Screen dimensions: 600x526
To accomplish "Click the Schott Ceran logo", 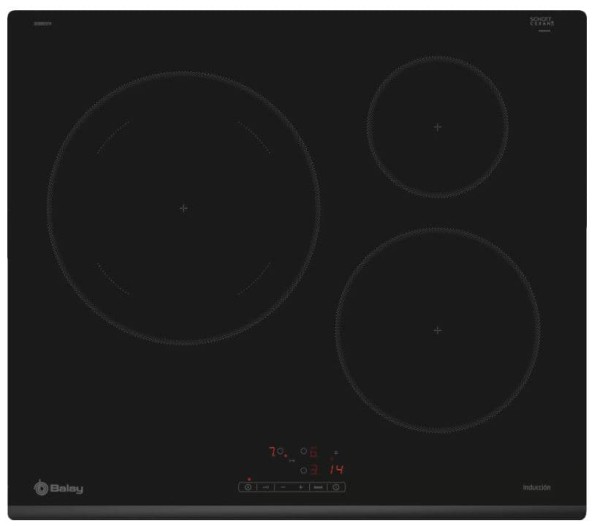I will [542, 22].
